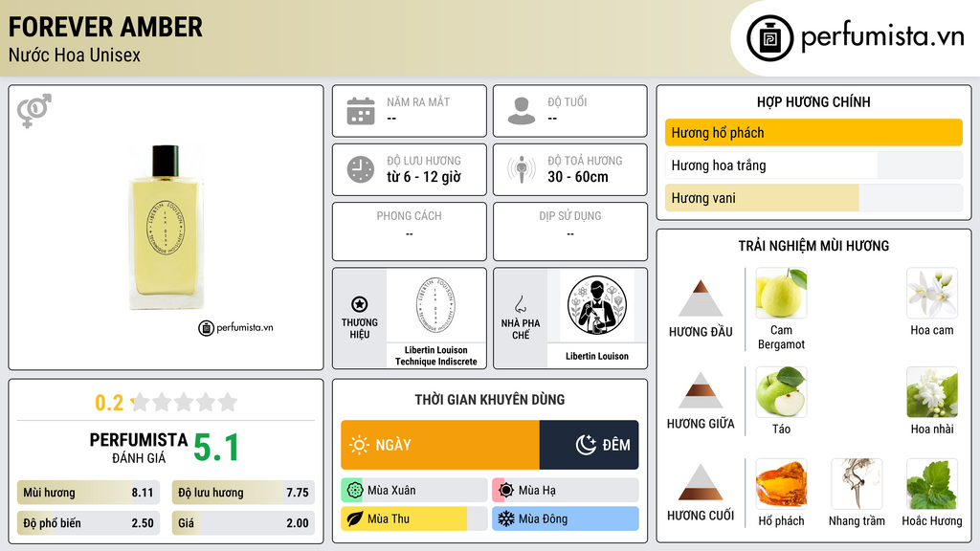Click the nose icon above Nhà pha chế
Viewport: 980px width, 551px height.
point(520,304)
